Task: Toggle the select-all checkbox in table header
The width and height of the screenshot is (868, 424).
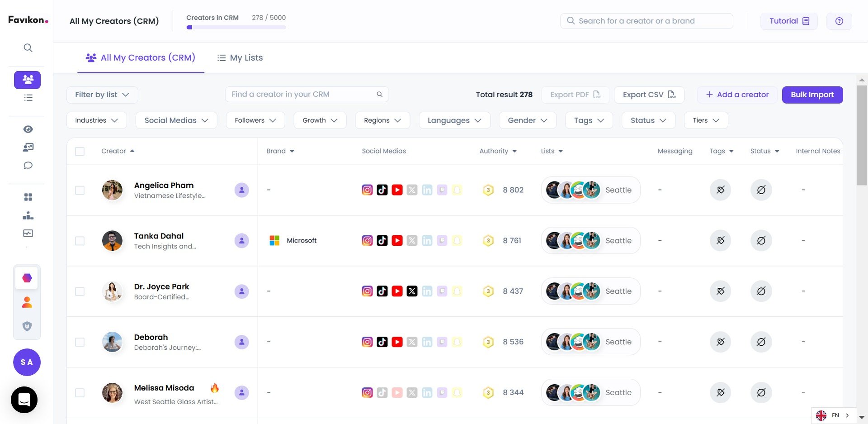Action: (80, 151)
